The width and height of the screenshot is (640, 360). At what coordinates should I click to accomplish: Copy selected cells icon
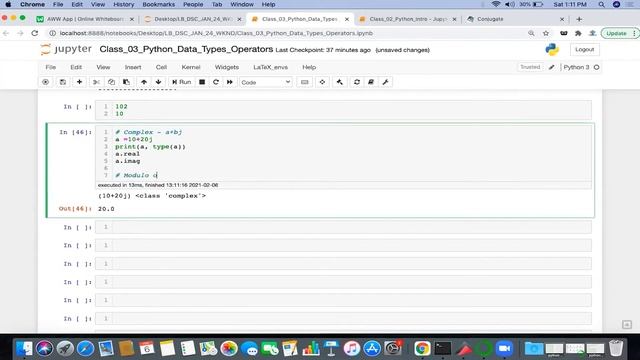click(111, 82)
